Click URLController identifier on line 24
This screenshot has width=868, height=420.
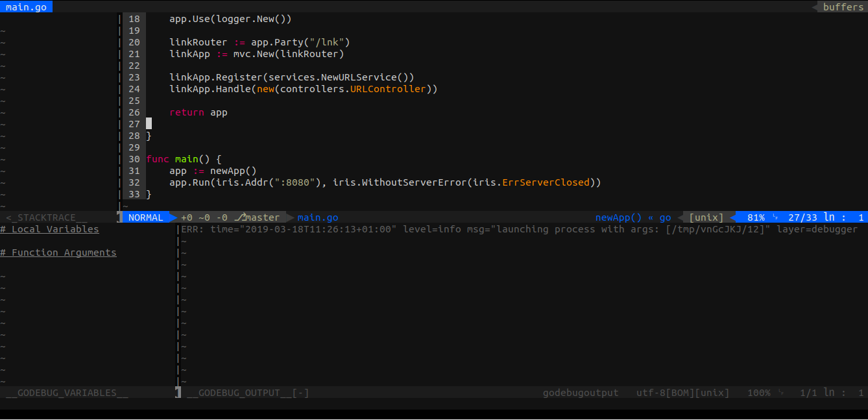click(x=388, y=89)
